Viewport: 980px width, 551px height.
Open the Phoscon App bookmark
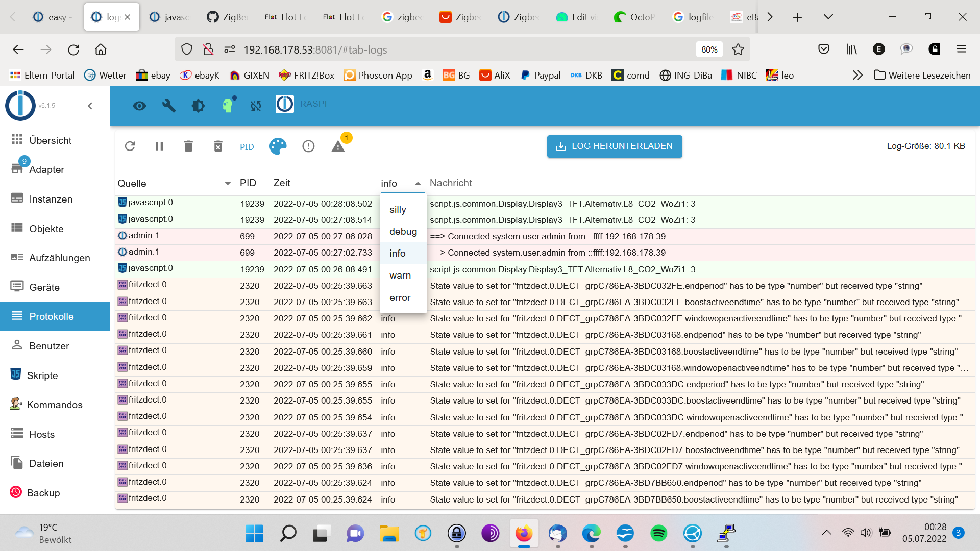378,76
